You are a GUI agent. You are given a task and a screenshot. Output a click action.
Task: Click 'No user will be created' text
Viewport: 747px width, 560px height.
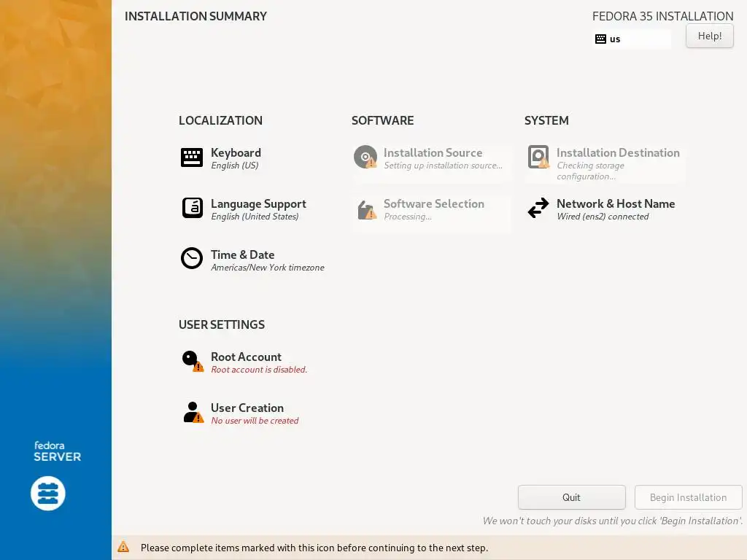(255, 421)
